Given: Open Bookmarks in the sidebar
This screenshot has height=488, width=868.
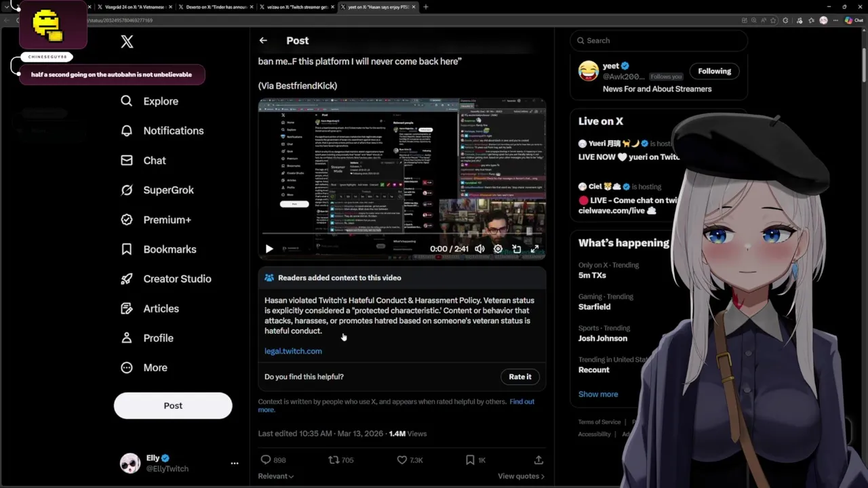Looking at the screenshot, I should click(158, 249).
